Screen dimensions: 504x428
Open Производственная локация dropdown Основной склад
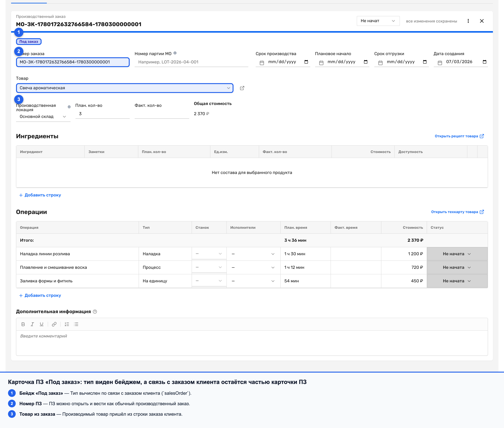(x=43, y=117)
